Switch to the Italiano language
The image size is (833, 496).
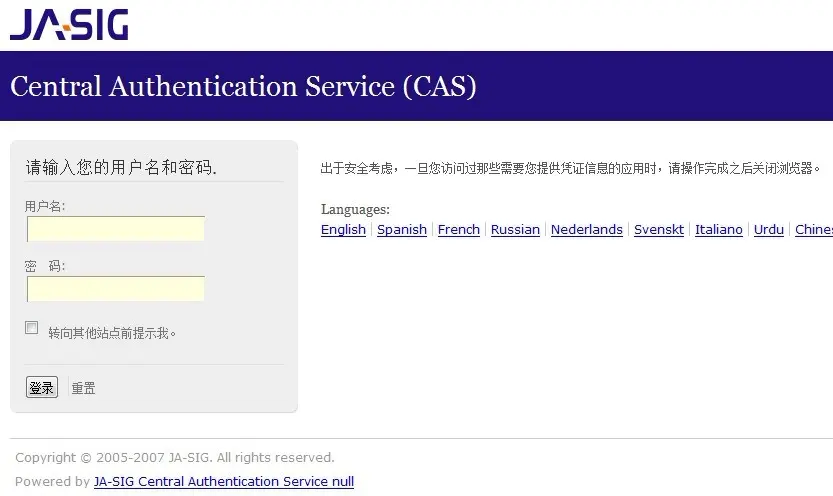click(x=719, y=229)
